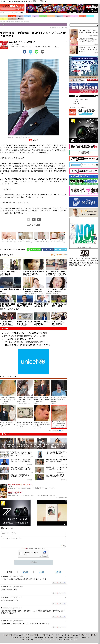Image resolution: width=100 pixels, height=644 pixels.
Task: Click the search magnifier icon in sidebar
Action: tap(97, 25)
